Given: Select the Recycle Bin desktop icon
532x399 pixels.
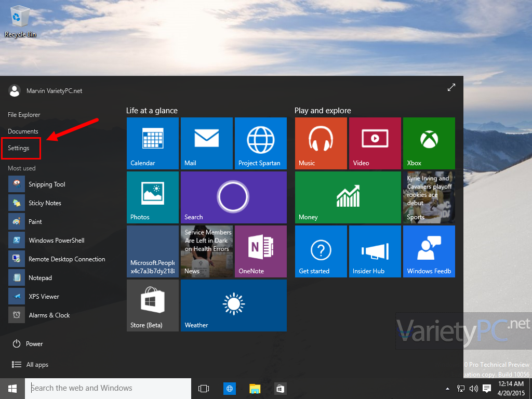Looking at the screenshot, I should pyautogui.click(x=20, y=22).
